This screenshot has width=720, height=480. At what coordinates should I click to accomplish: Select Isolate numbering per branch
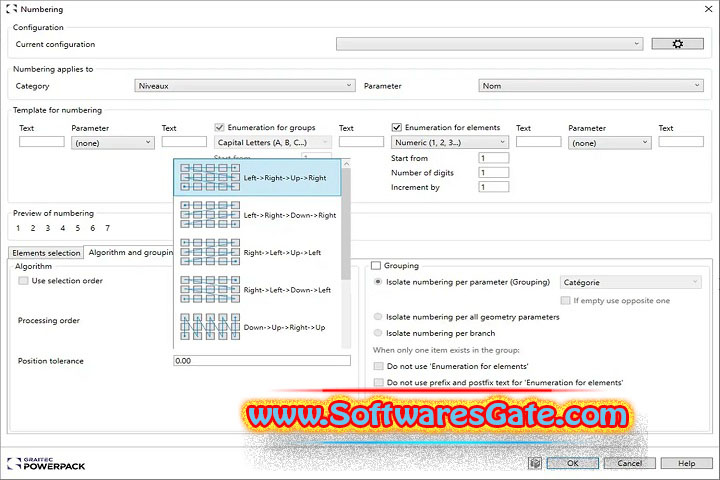[378, 333]
